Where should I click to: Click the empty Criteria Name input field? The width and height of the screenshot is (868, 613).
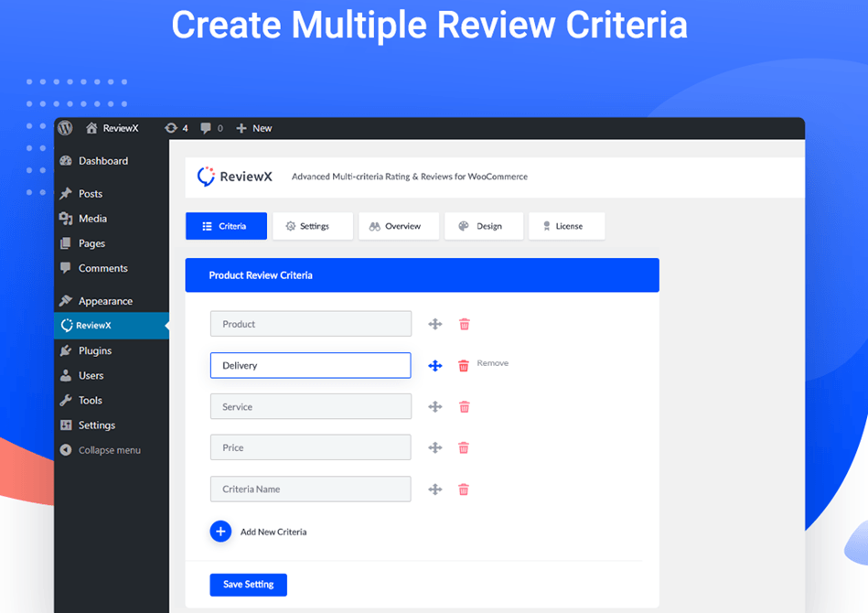click(x=311, y=489)
